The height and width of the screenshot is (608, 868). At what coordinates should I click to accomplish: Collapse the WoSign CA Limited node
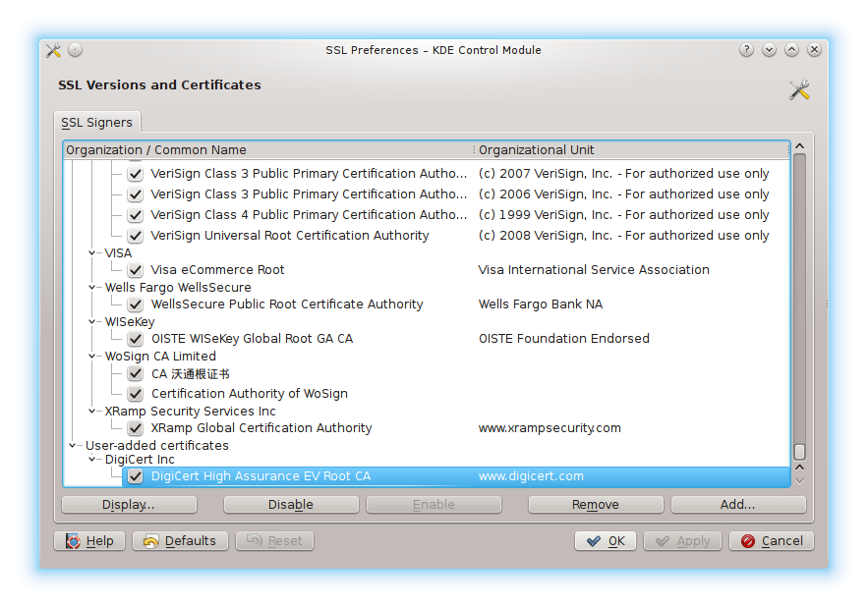(x=91, y=356)
